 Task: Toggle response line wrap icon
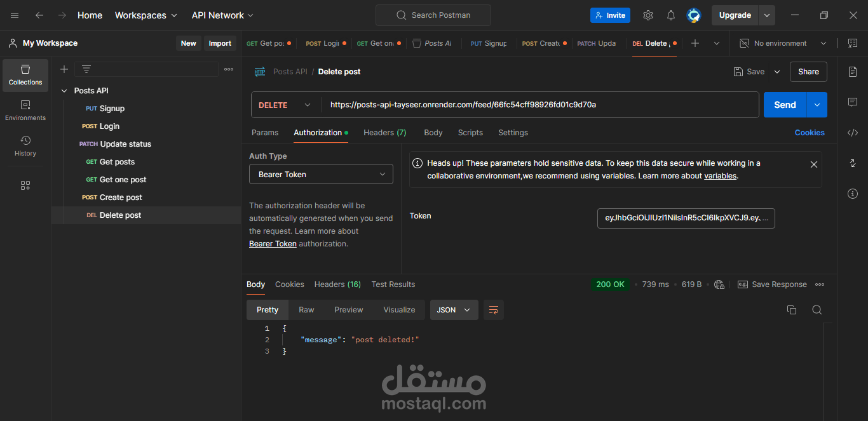tap(494, 310)
